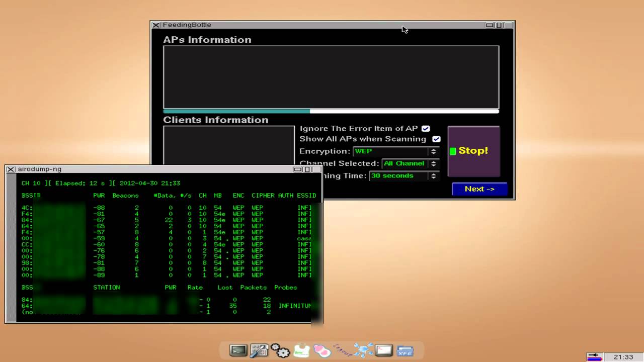Click the FeedingBottle title bar text

[x=187, y=25]
